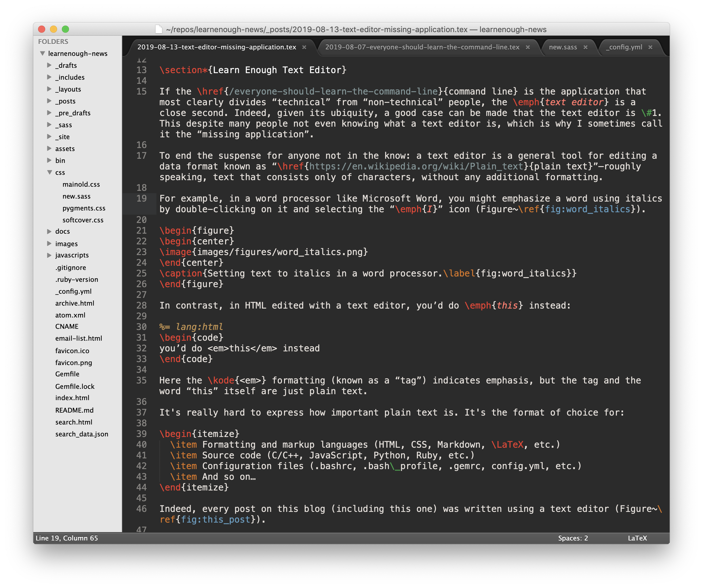The width and height of the screenshot is (703, 588).
Task: Close the text-editor-missing-application.tex tab
Action: coord(304,47)
